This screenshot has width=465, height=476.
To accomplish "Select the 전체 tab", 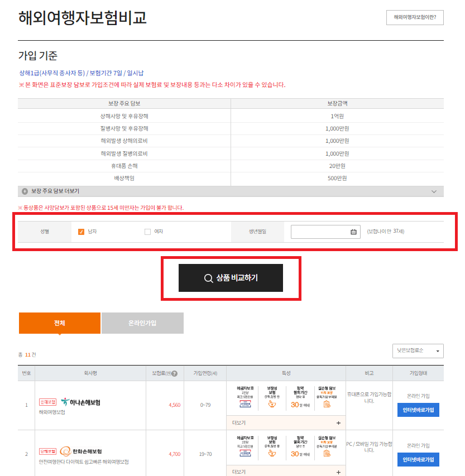I will pyautogui.click(x=60, y=323).
